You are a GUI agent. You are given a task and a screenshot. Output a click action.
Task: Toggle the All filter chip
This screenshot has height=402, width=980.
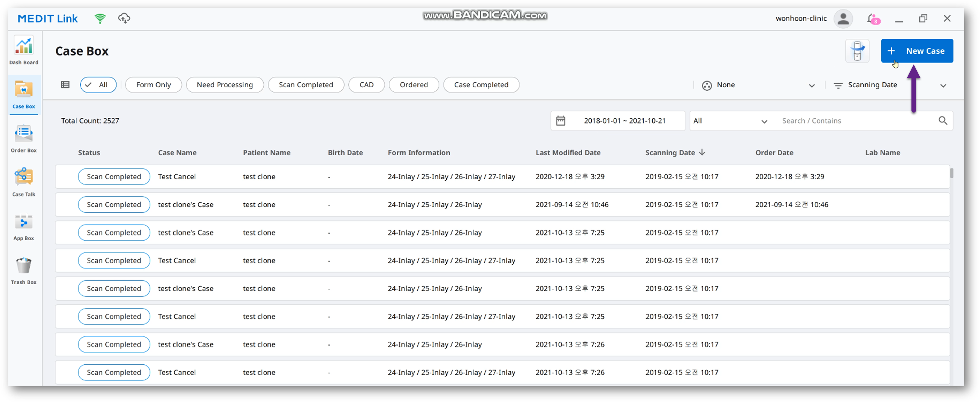pos(98,85)
